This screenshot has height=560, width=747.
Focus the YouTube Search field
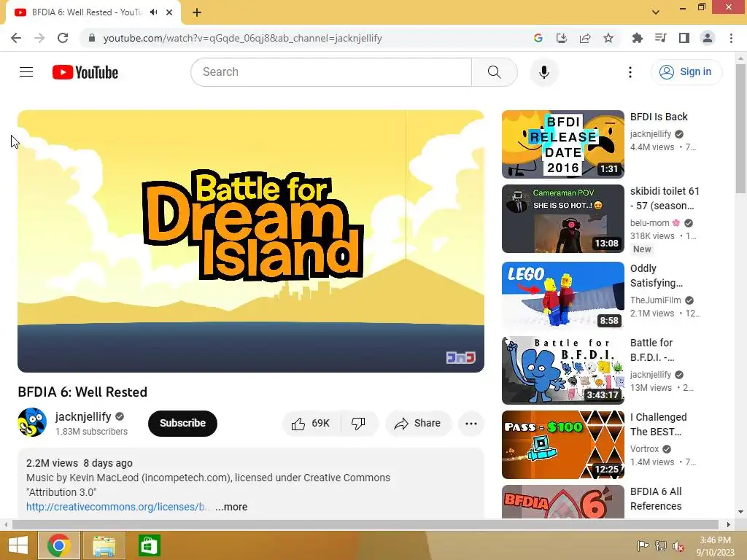[x=332, y=72]
